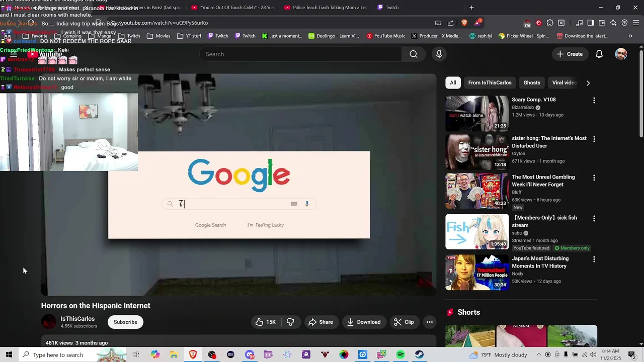Open Steam from the taskbar

pyautogui.click(x=419, y=355)
